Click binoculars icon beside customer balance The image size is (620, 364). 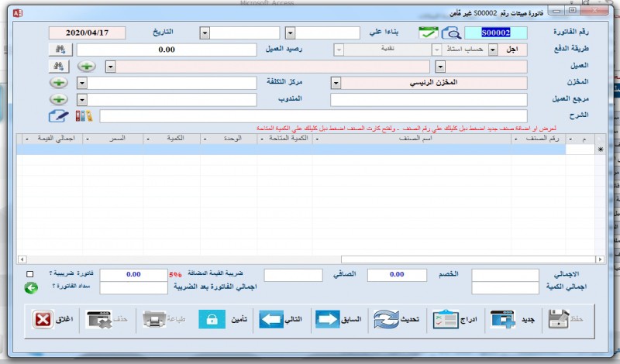[x=60, y=50]
